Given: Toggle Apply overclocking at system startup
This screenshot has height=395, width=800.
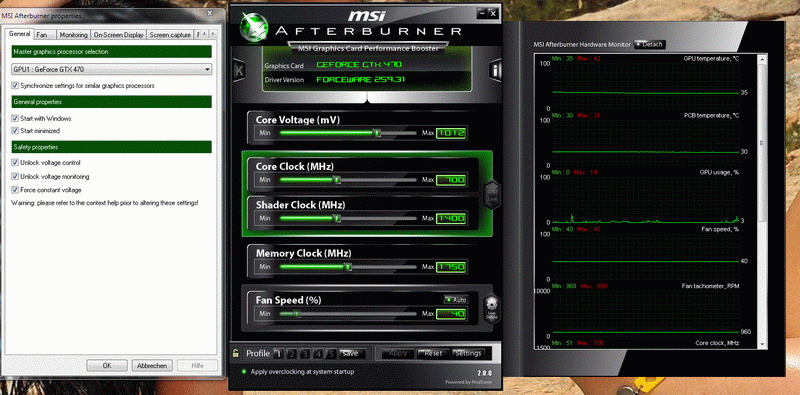Looking at the screenshot, I should point(298,372).
